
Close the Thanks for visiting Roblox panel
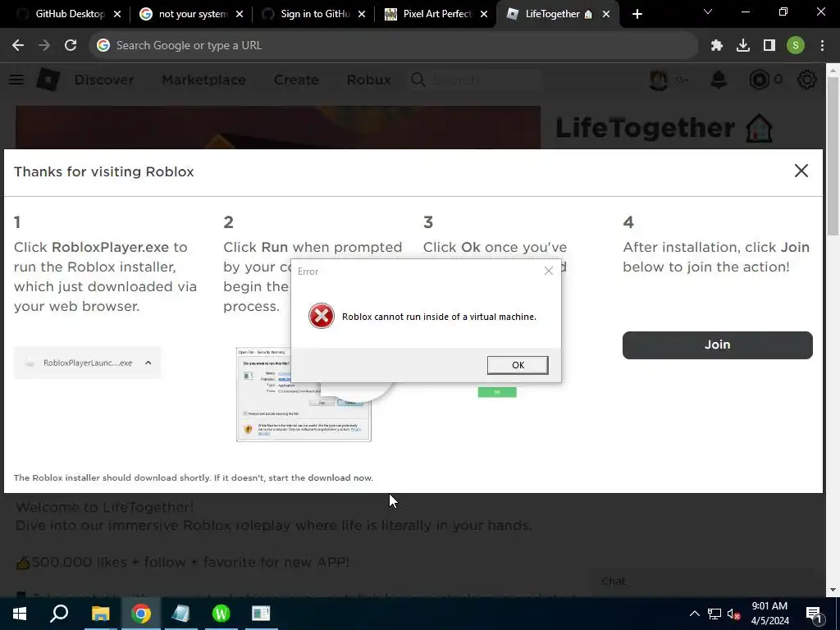coord(801,171)
